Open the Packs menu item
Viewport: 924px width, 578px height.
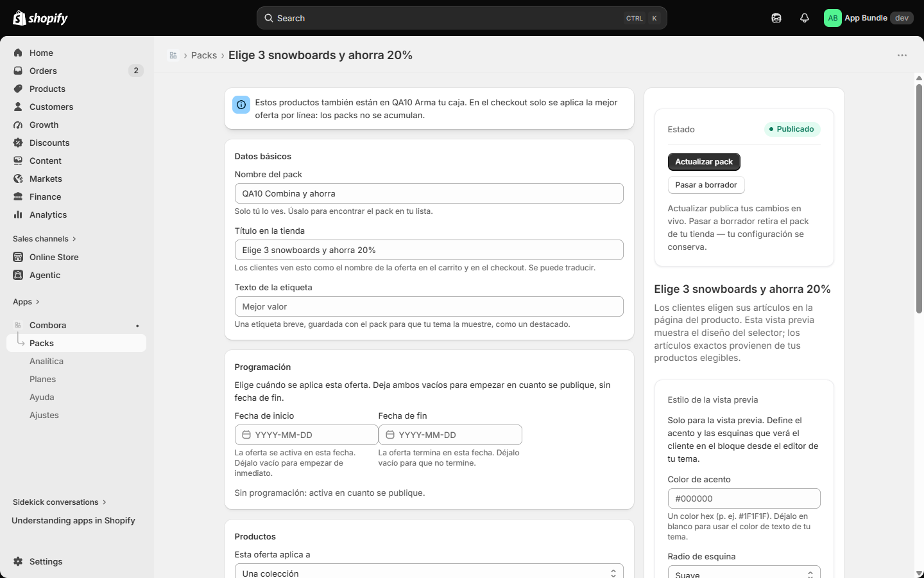click(76, 343)
